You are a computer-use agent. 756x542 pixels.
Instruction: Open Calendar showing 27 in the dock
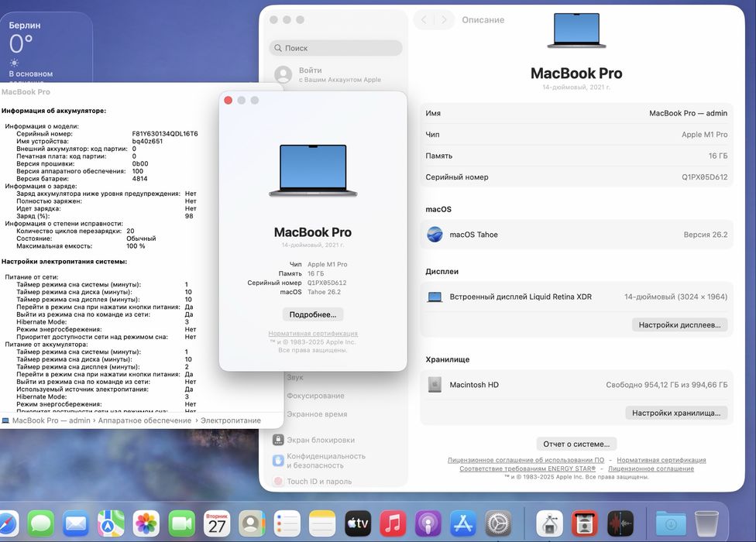pyautogui.click(x=216, y=523)
